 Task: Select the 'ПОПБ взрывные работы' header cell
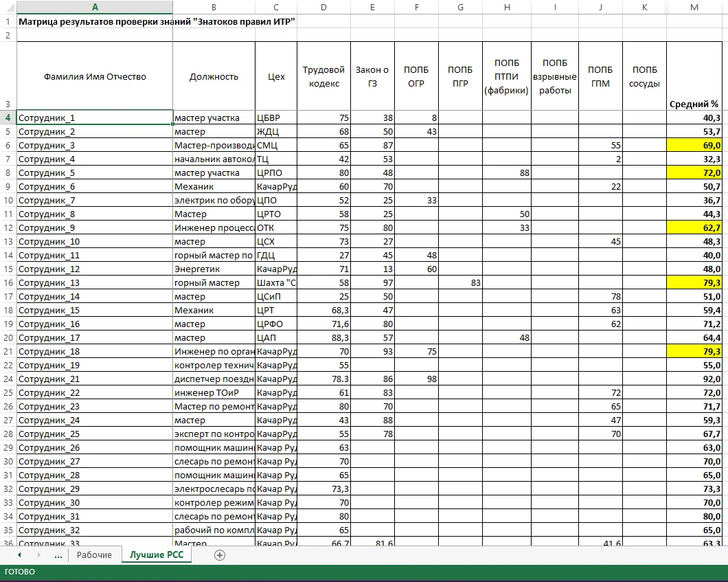[x=555, y=76]
